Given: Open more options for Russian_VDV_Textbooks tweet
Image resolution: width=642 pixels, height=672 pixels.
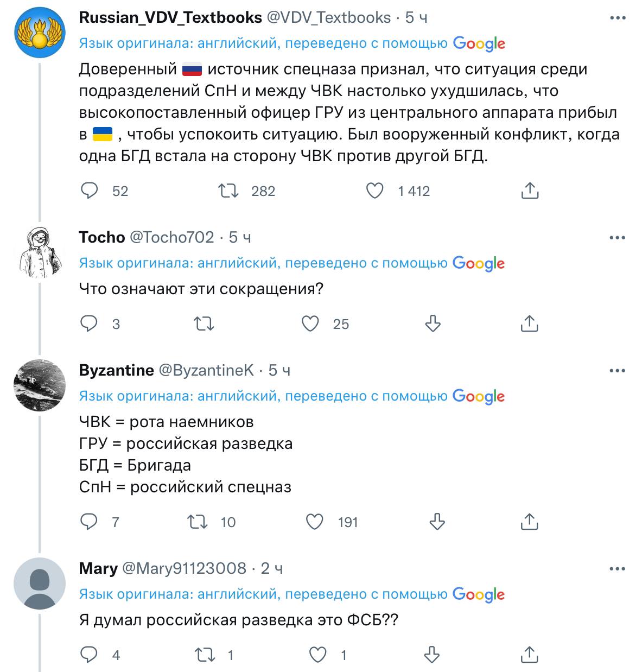Looking at the screenshot, I should 618,18.
